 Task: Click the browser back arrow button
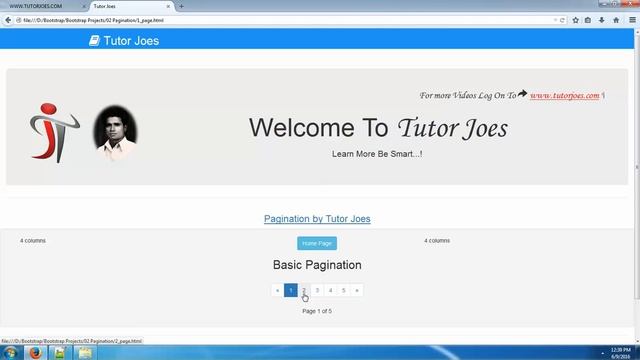point(8,20)
